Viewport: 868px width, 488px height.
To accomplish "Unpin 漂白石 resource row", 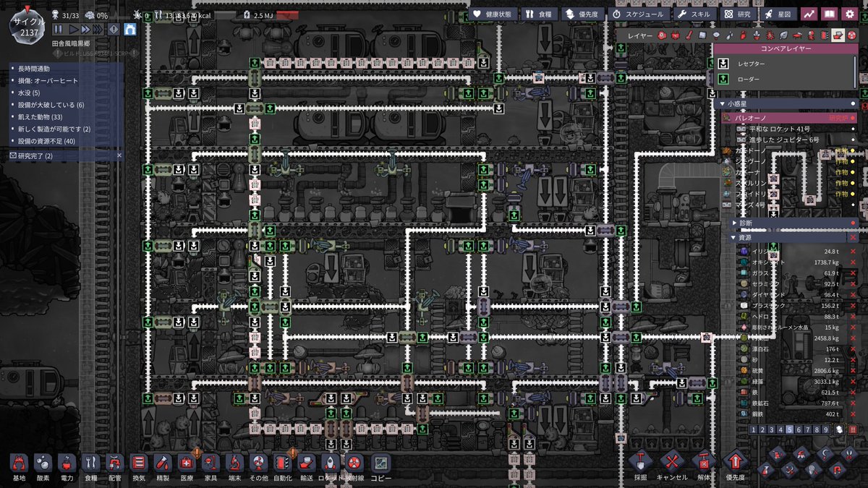I will coord(853,348).
